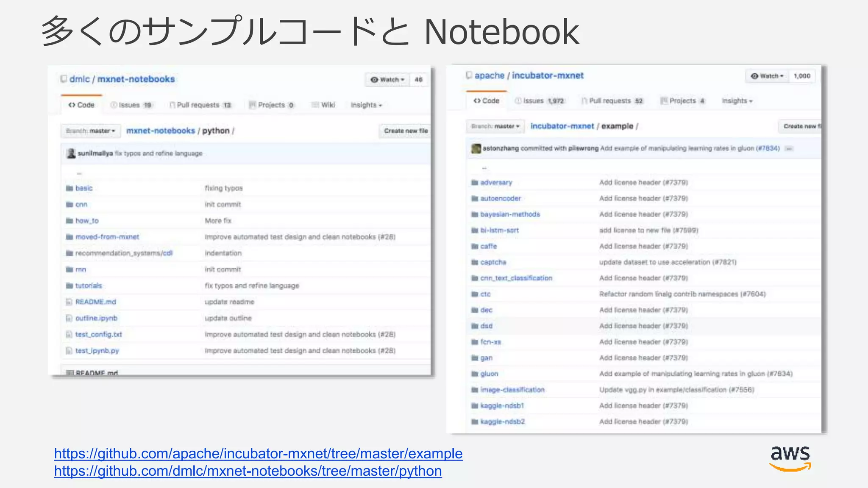Click the how_to folder icon
This screenshot has height=488, width=868.
70,221
